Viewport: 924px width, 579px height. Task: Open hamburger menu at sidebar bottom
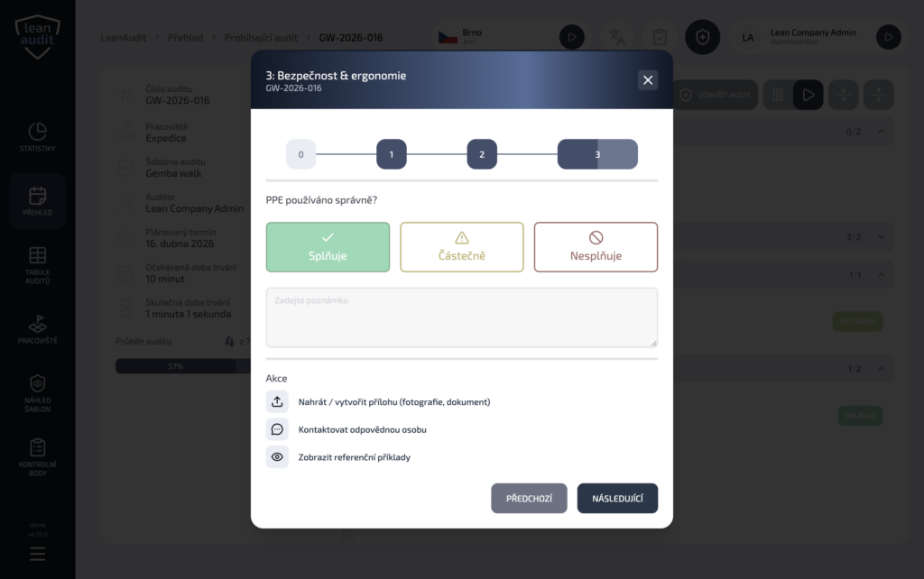tap(38, 554)
